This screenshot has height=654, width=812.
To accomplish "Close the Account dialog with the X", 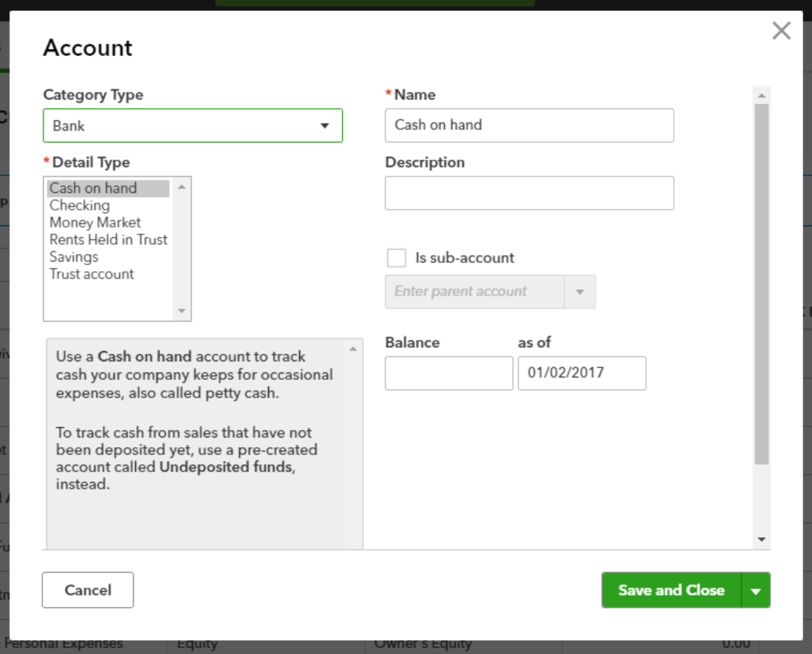I will pos(782,31).
